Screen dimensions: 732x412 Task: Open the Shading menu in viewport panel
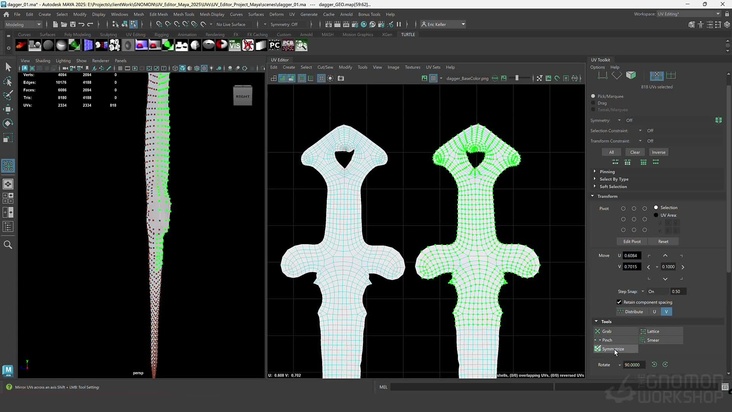tap(42, 61)
